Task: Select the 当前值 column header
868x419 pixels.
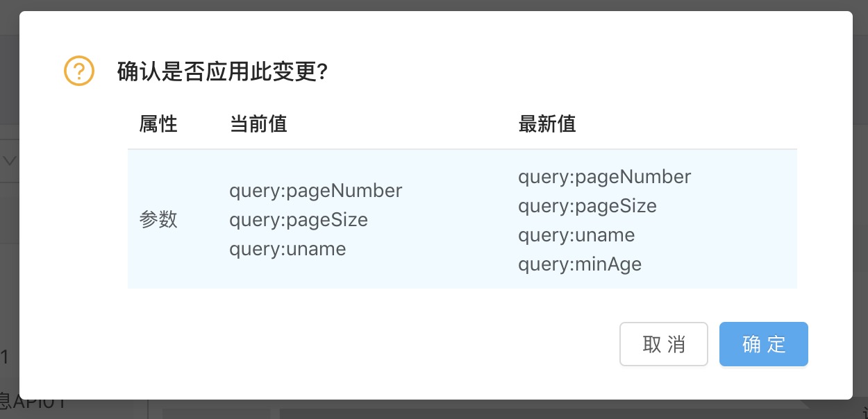Action: coord(258,124)
